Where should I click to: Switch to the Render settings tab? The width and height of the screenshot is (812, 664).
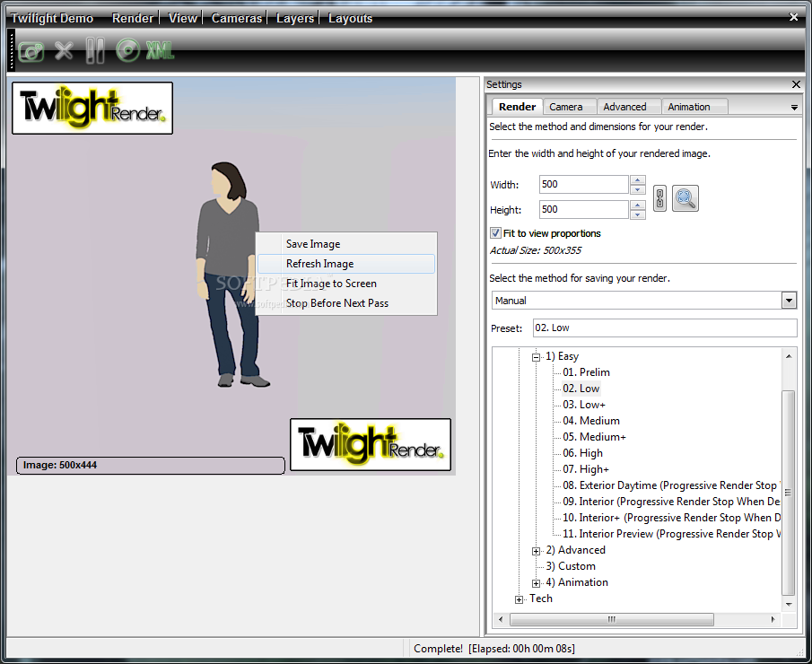pyautogui.click(x=517, y=107)
